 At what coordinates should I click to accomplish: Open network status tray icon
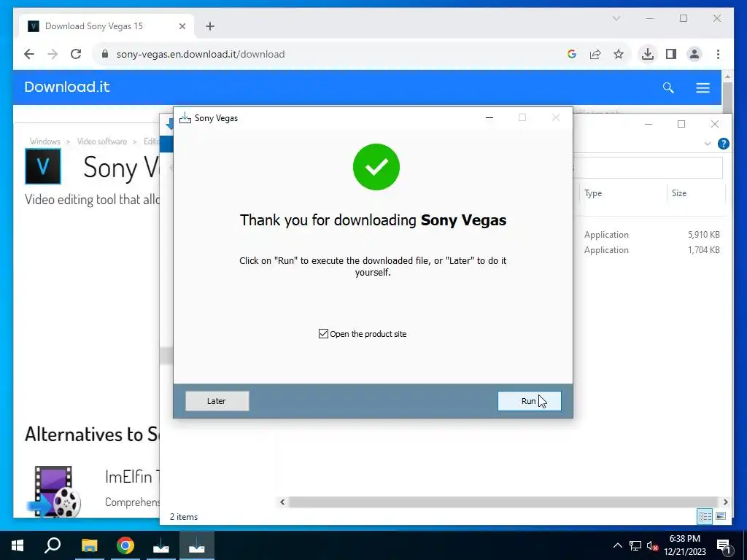[x=635, y=545]
